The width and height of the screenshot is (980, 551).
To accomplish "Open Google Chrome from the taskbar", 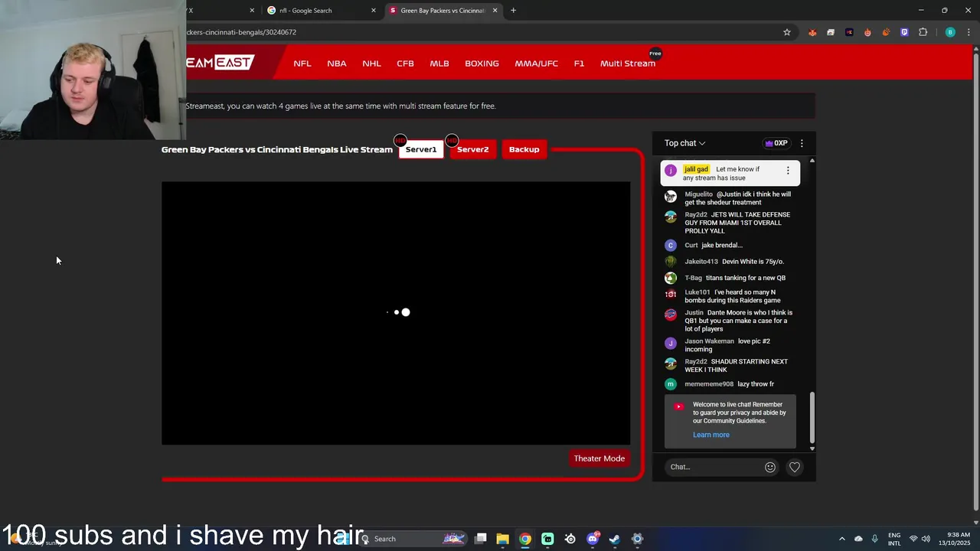I will (x=525, y=539).
